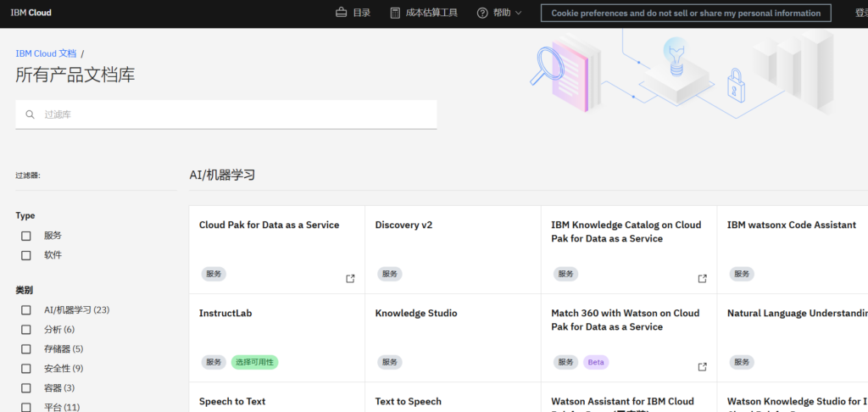
Task: Open the 目录 menu item
Action: [x=361, y=13]
